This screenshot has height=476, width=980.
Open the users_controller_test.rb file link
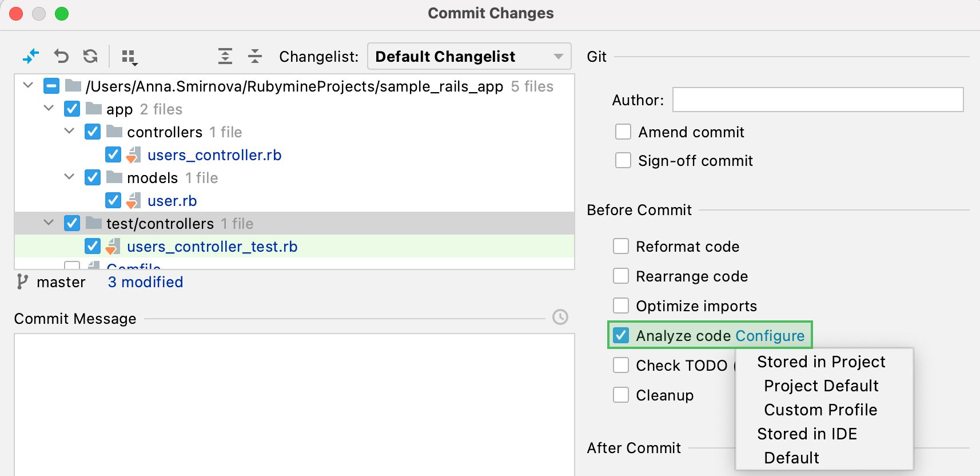[212, 247]
